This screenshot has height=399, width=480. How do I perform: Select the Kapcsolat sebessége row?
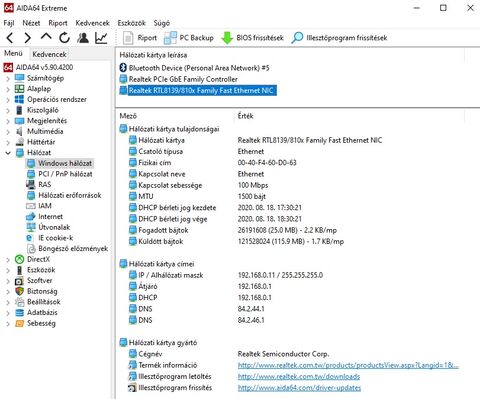point(199,185)
